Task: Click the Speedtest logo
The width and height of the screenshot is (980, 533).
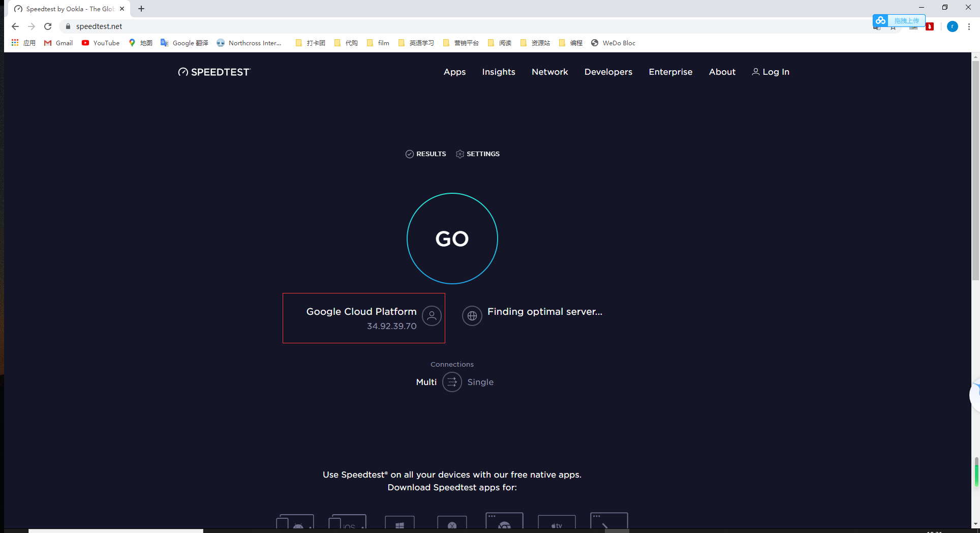Action: pos(214,72)
